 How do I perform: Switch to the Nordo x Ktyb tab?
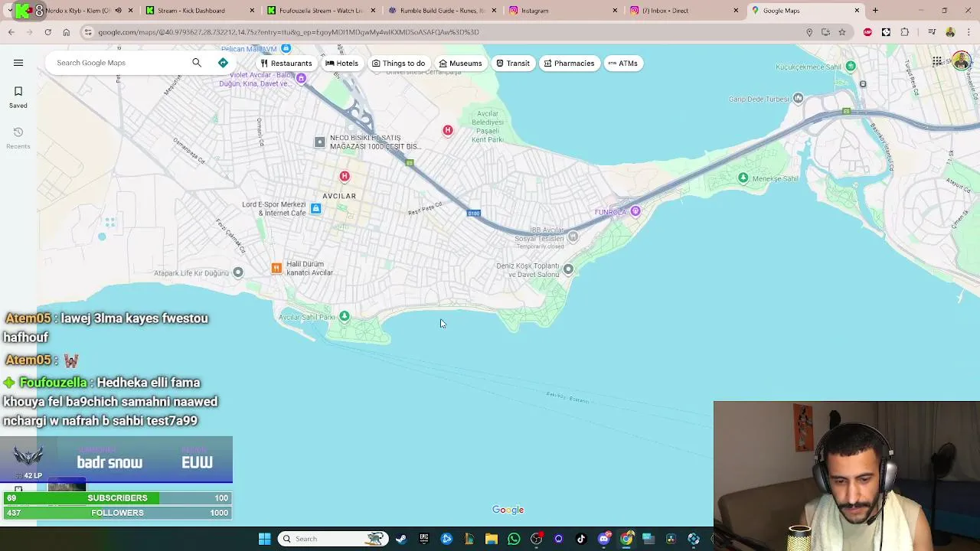click(x=77, y=11)
